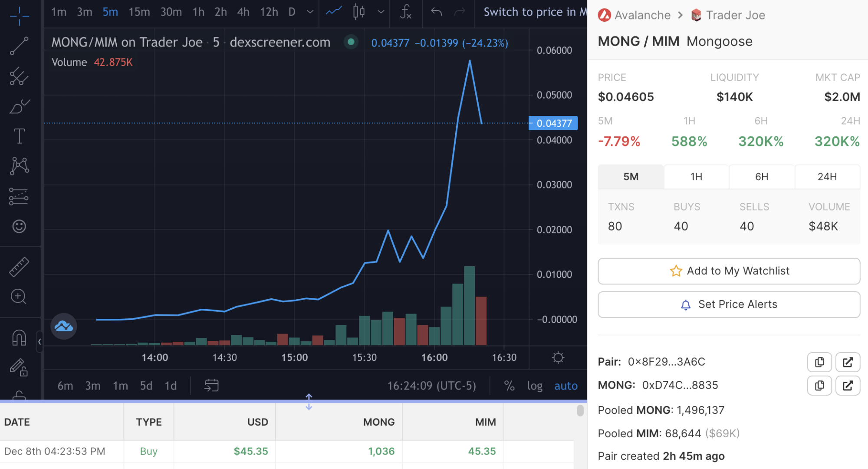
Task: Switch stats to 5M tab
Action: (x=631, y=177)
